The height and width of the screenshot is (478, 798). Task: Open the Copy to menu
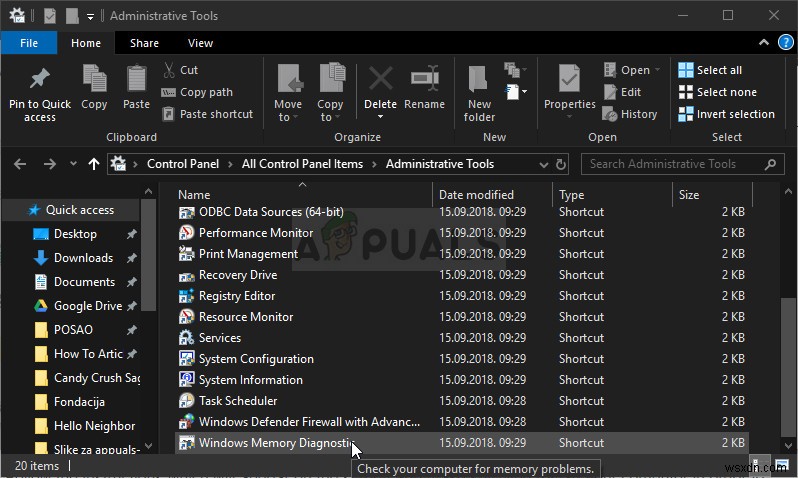tap(331, 93)
